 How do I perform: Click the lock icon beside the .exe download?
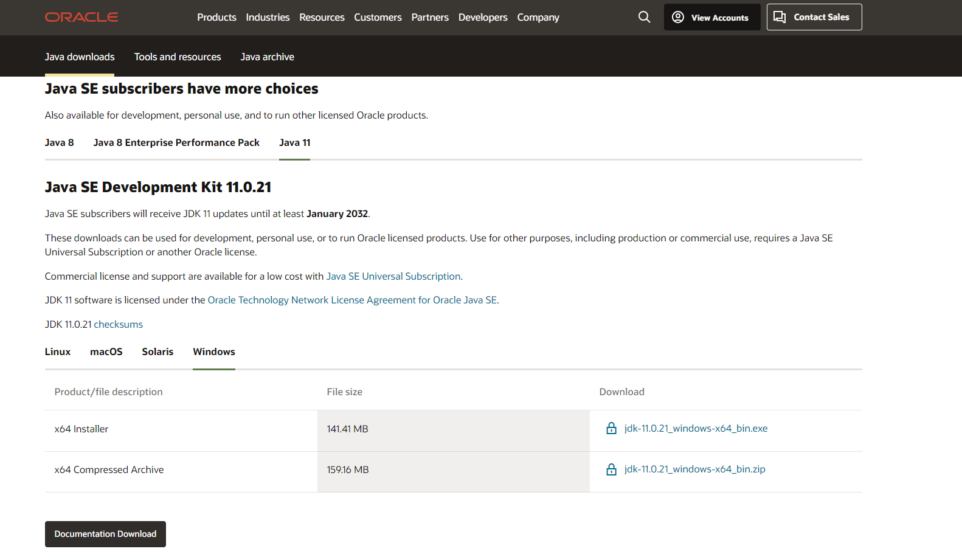pos(612,429)
